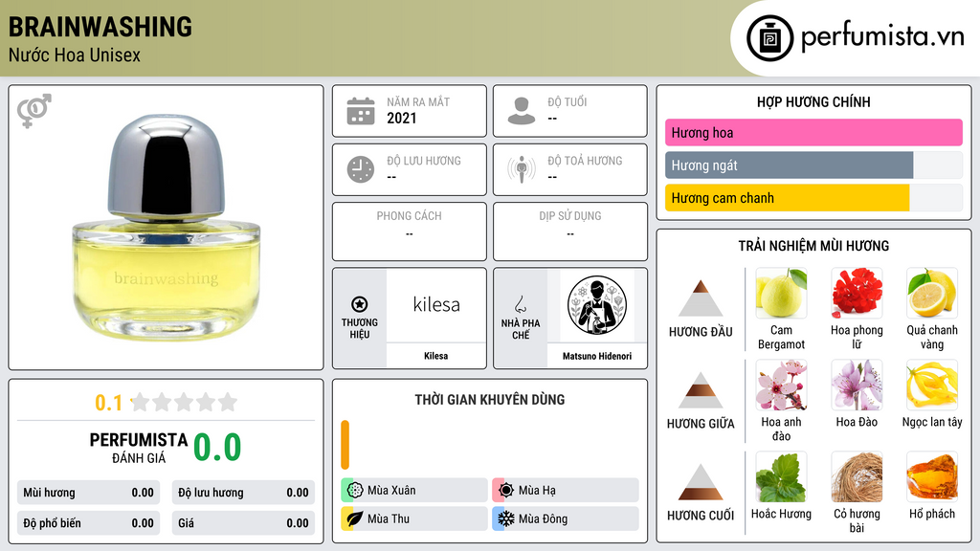Click the Hợp hương chính heading
Viewport: 980px width, 551px height.
tap(813, 101)
